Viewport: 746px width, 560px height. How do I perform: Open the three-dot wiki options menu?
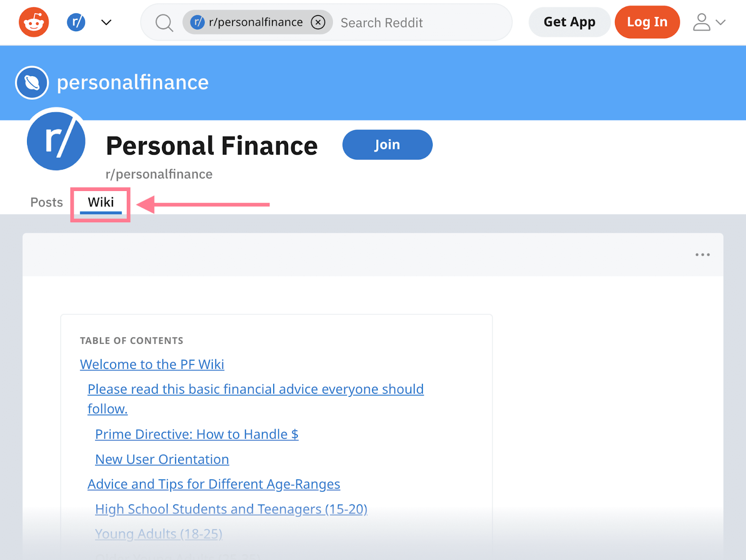pos(702,255)
